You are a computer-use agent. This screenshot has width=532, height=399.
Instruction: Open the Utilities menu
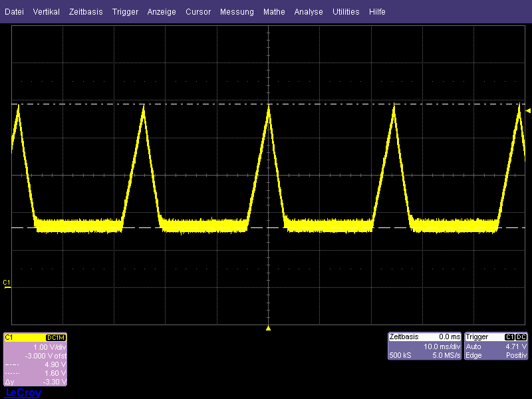click(346, 12)
